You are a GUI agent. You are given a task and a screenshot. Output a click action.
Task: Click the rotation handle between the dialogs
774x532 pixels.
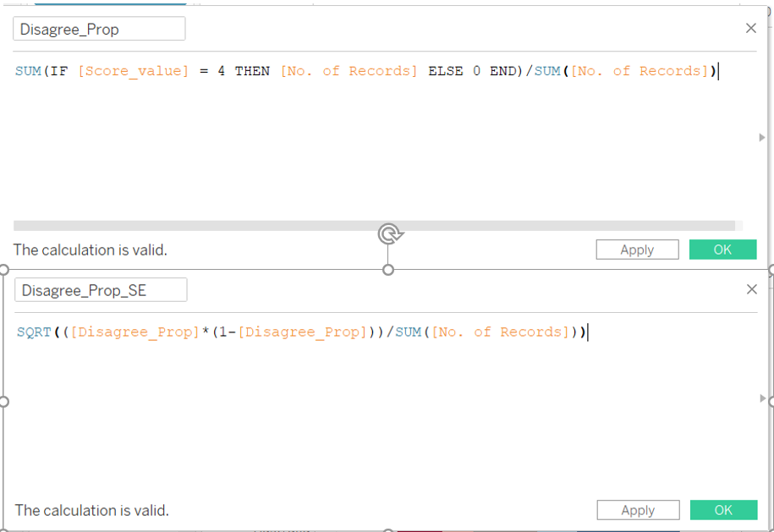coord(388,233)
